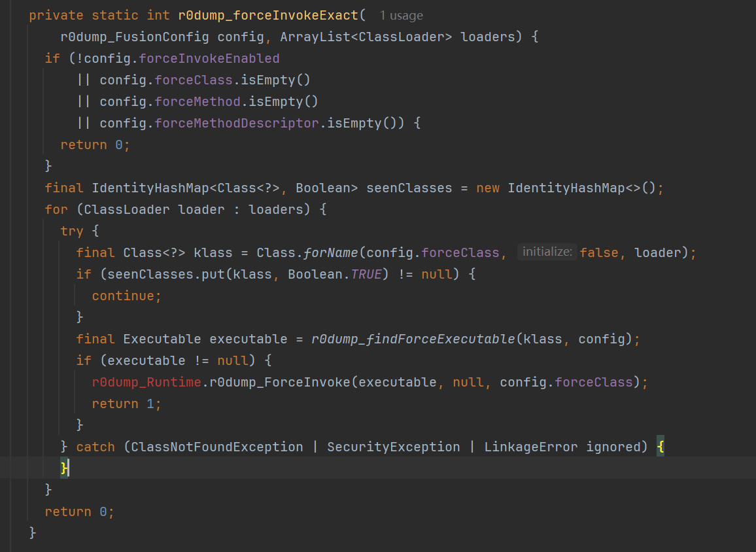
Task: Click the red r0dump_Runtime class reference
Action: point(146,383)
